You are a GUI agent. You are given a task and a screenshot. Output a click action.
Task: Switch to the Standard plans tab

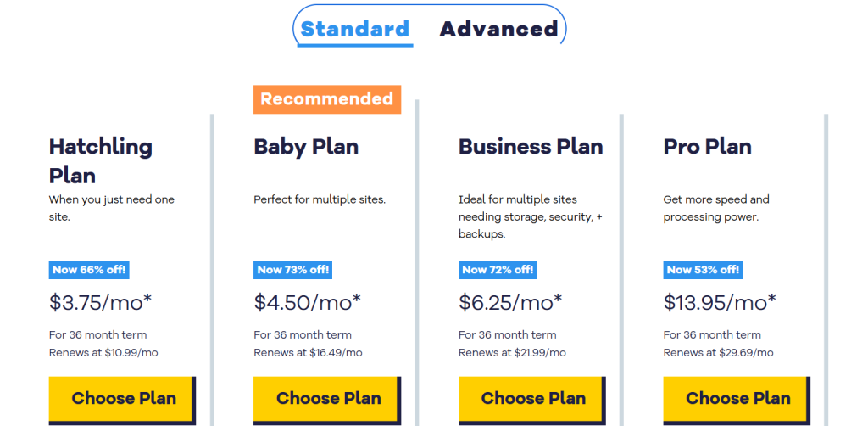(354, 29)
